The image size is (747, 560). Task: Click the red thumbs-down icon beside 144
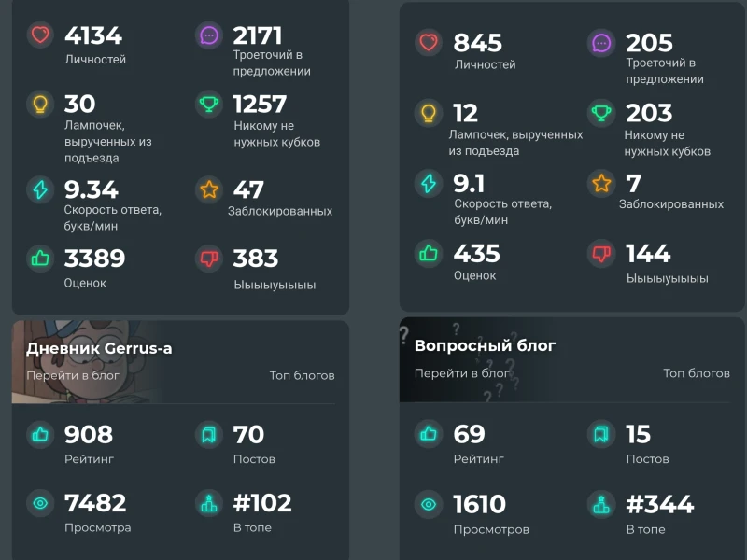[601, 253]
